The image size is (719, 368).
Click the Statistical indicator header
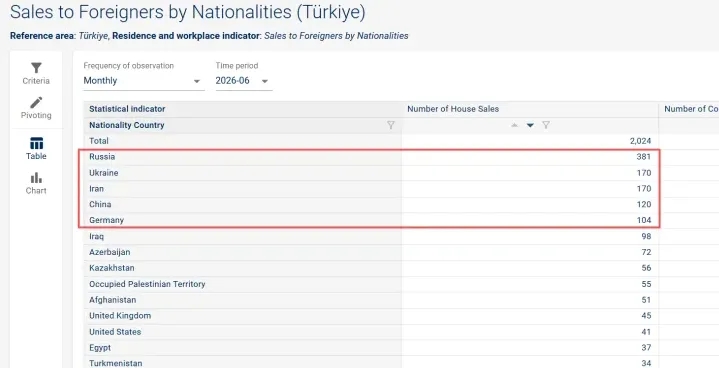pyautogui.click(x=127, y=109)
